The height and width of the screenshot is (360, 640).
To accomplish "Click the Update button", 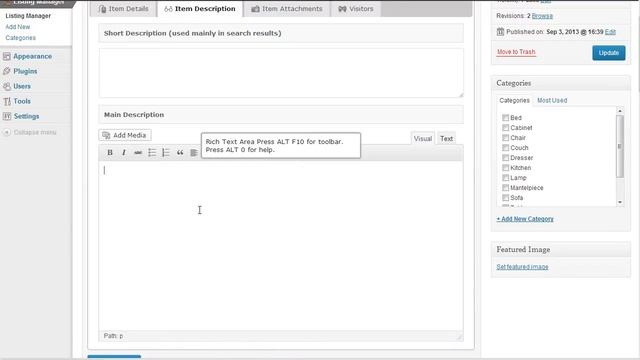I will point(609,53).
